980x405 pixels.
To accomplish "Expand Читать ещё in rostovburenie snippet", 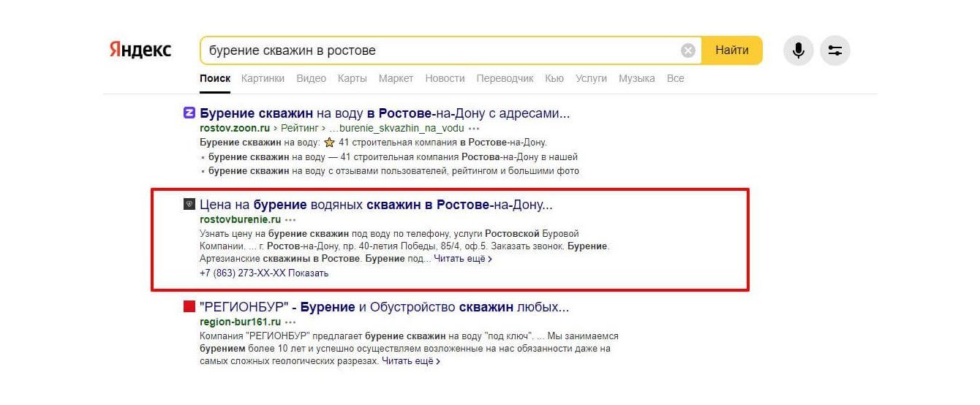I will tap(462, 259).
